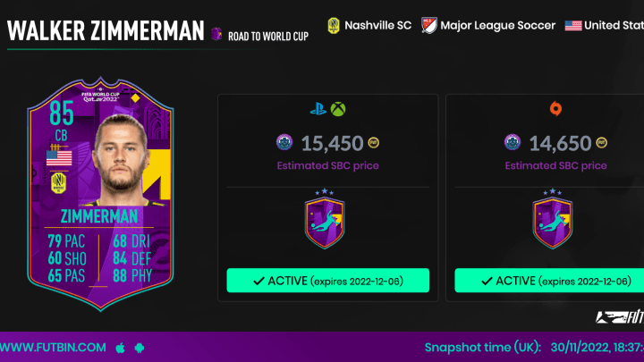Open the Road to World Cup badge icon
This screenshot has height=362, width=644.
click(x=216, y=34)
